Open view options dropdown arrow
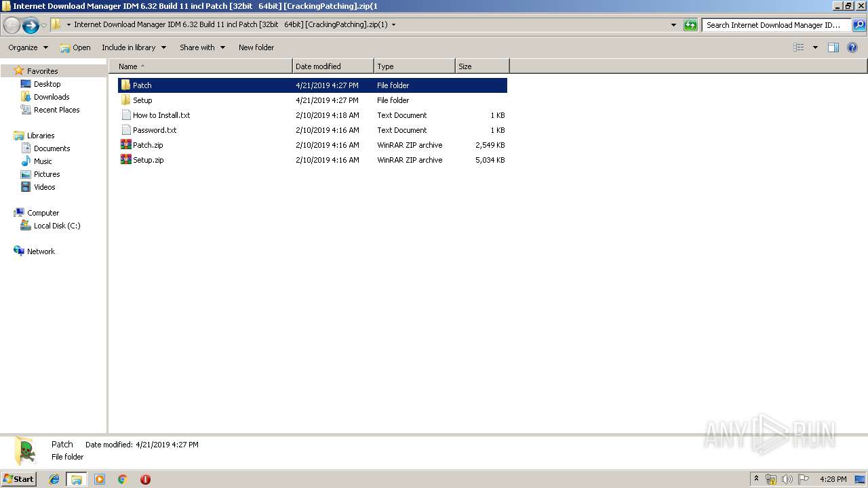The image size is (868, 488). pyautogui.click(x=815, y=47)
